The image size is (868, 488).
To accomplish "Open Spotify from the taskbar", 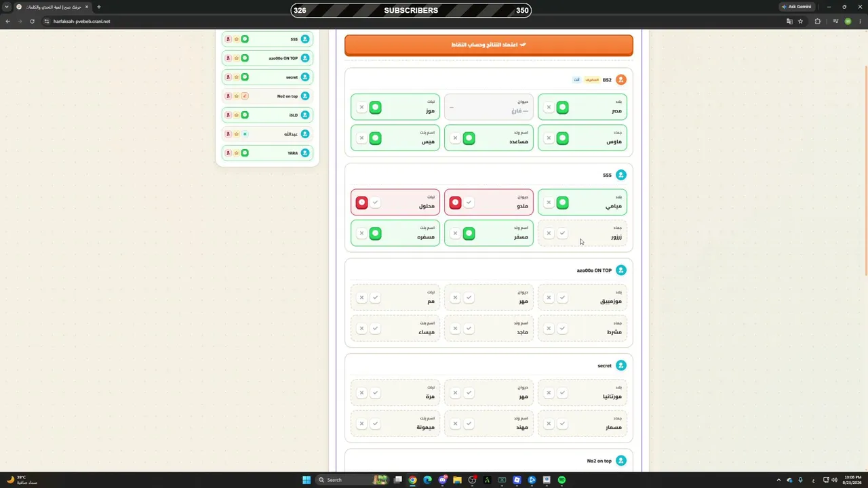I will 561,480.
